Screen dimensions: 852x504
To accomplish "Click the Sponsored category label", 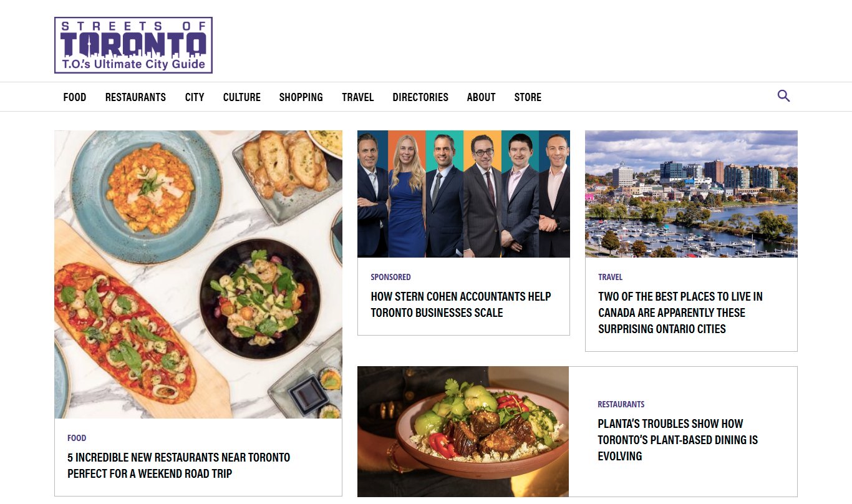I will [x=390, y=277].
